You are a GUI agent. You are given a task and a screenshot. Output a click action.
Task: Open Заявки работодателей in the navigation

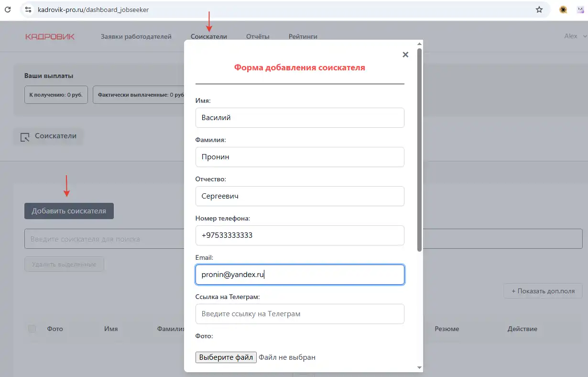pyautogui.click(x=136, y=36)
